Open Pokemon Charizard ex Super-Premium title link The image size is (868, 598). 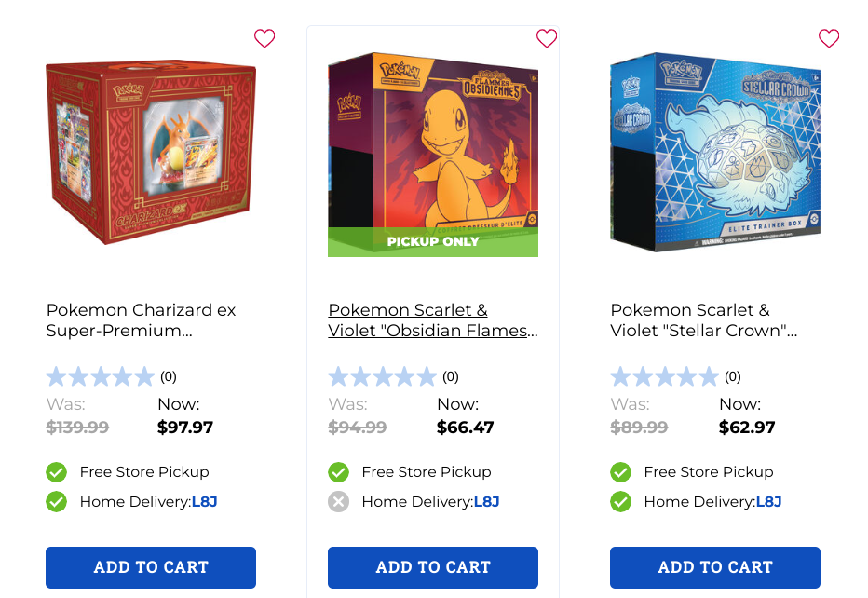click(142, 320)
